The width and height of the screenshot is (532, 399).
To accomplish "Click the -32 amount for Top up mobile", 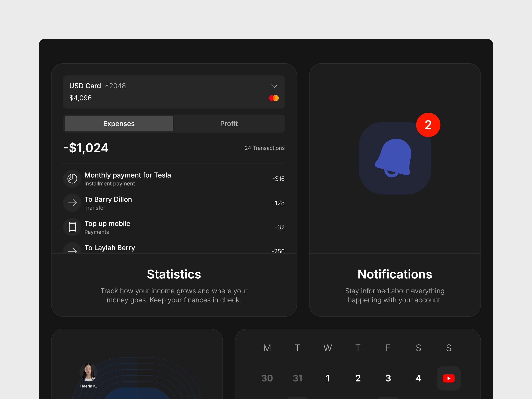I will [x=280, y=227].
